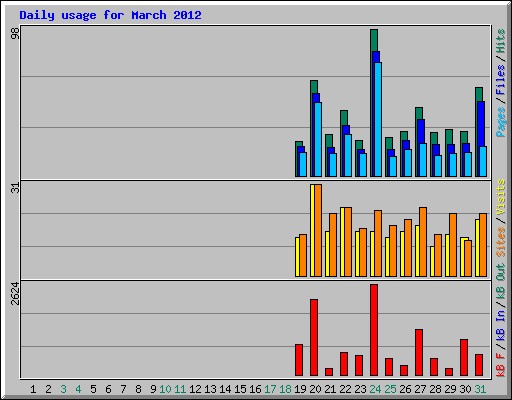Click day 17 on the x-axis
The height and width of the screenshot is (400, 512).
[270, 389]
